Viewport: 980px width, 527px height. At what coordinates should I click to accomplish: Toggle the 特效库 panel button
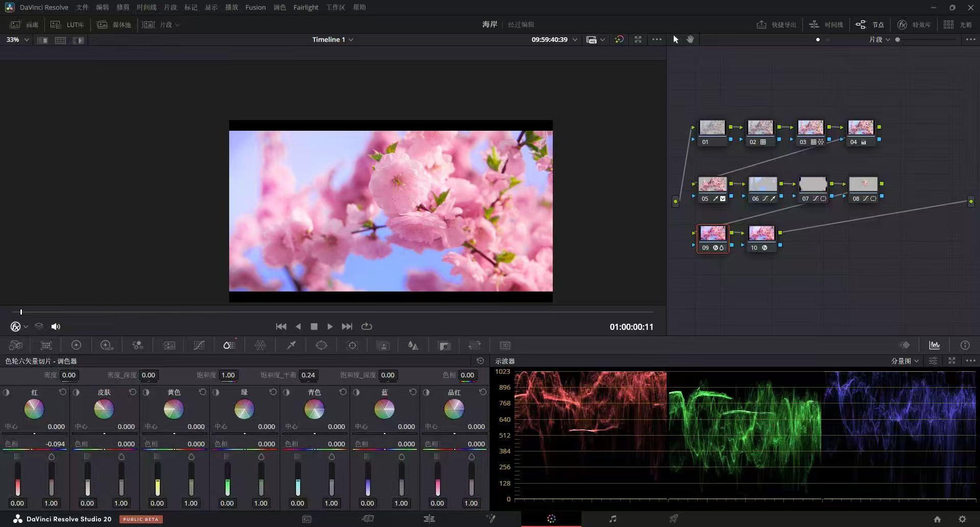pyautogui.click(x=914, y=25)
